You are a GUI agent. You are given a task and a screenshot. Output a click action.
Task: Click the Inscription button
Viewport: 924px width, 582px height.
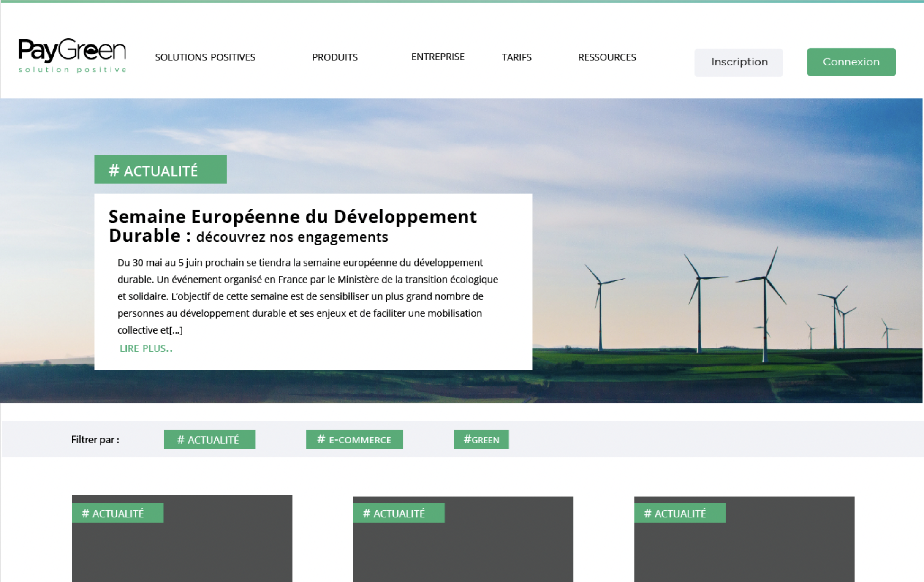738,62
